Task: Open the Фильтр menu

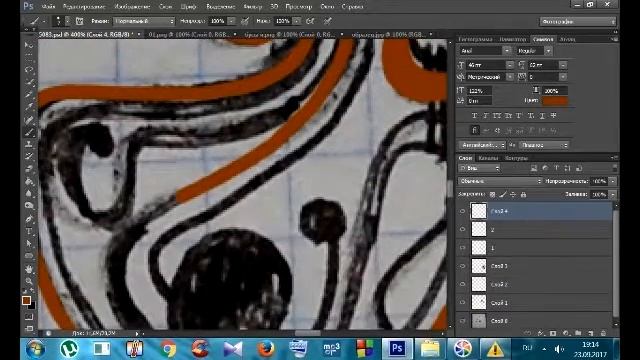Action: [253, 7]
